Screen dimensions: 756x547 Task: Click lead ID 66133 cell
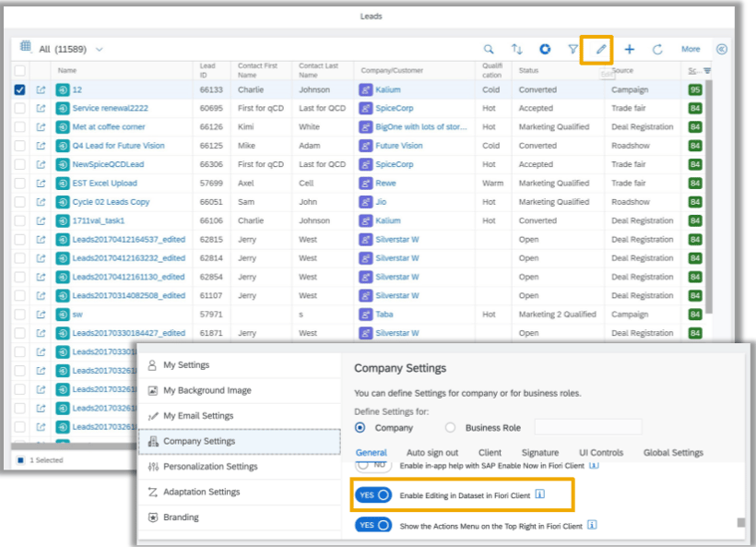click(211, 89)
